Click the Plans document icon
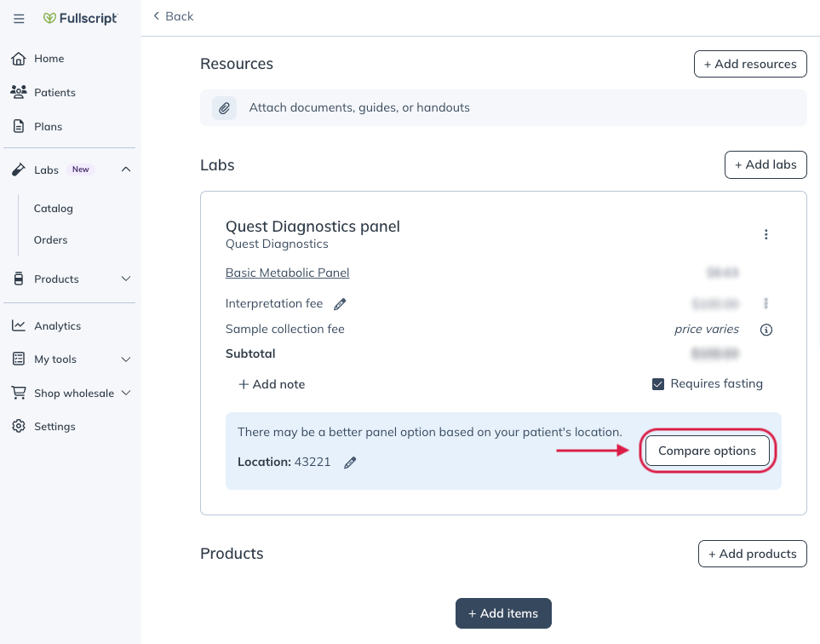820x644 pixels. [x=19, y=127]
